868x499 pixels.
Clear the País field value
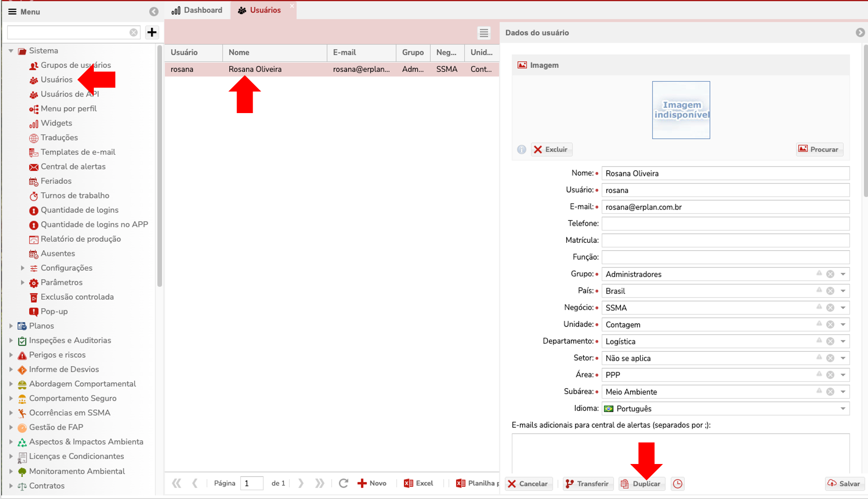(x=830, y=291)
